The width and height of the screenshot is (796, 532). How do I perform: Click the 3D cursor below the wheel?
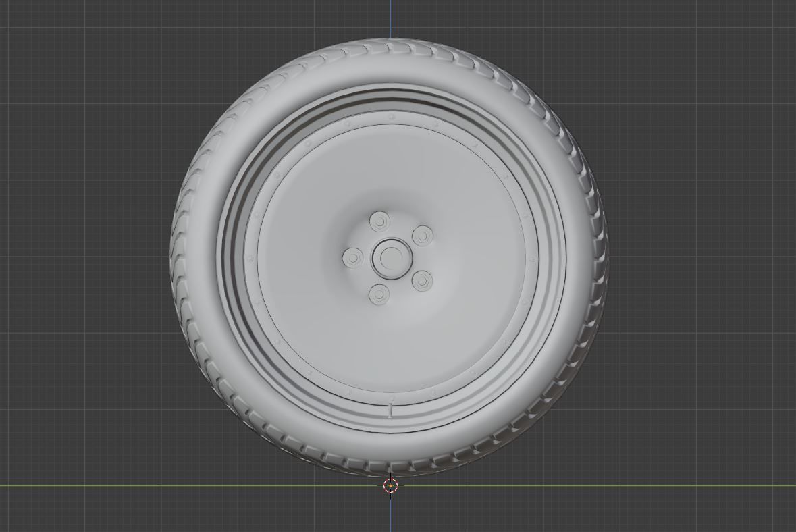pos(390,486)
